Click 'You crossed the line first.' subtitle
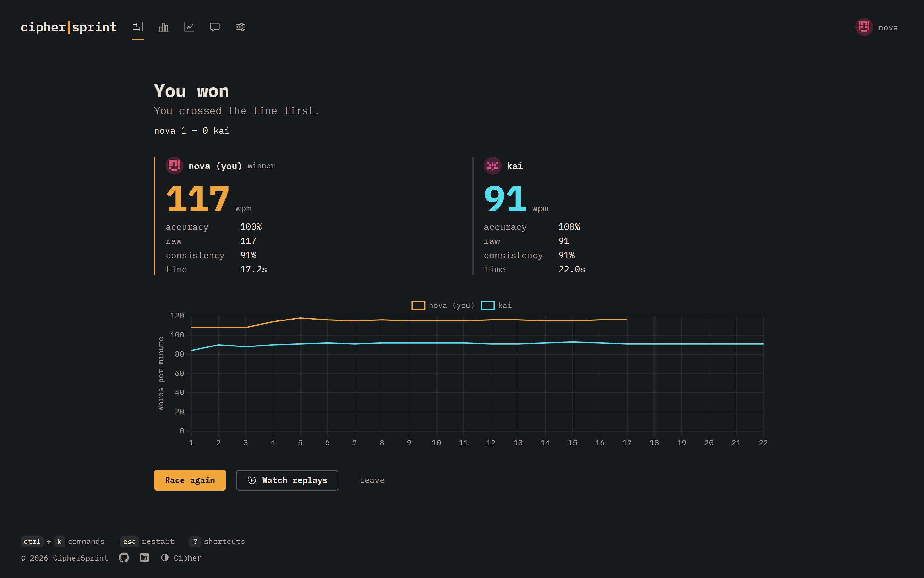The height and width of the screenshot is (578, 924). coord(237,111)
